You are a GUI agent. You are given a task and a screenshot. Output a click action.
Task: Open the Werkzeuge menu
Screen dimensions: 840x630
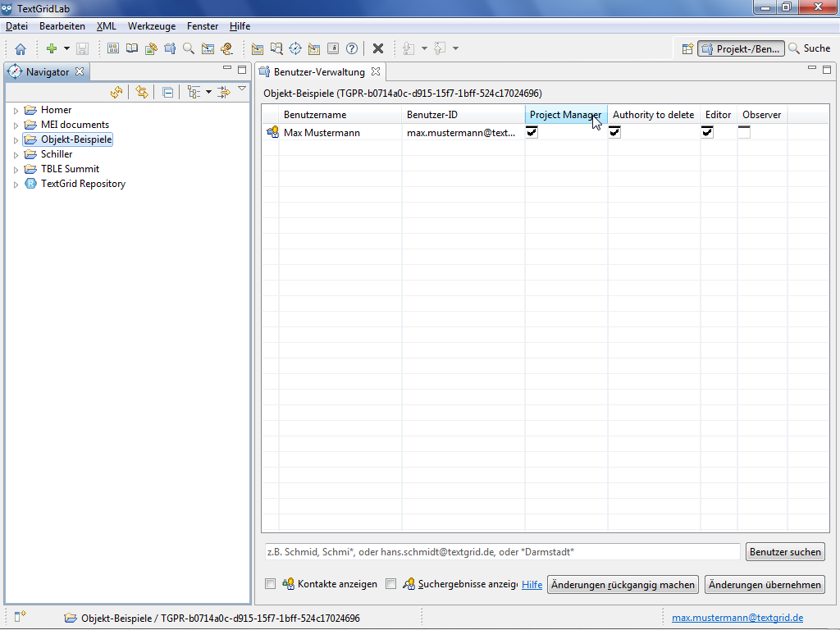(x=151, y=26)
